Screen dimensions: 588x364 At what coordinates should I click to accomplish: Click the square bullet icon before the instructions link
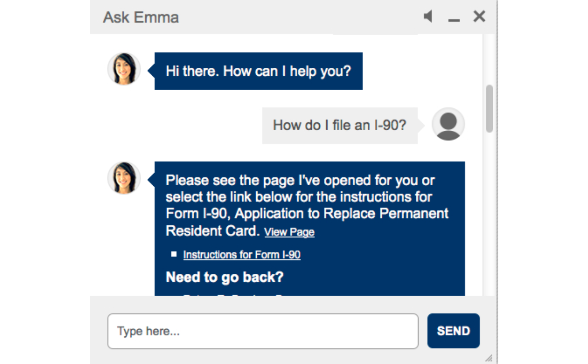click(174, 254)
